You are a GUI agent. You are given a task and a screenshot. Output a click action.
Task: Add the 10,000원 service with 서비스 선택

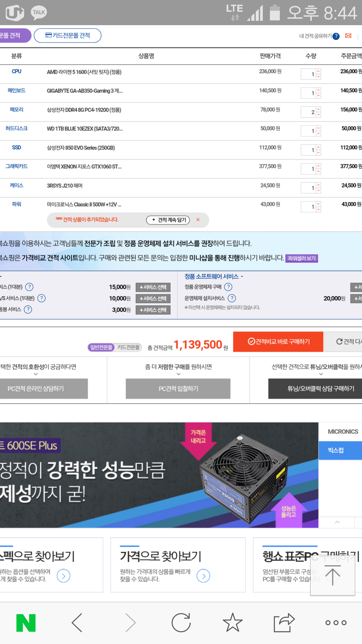[153, 299]
